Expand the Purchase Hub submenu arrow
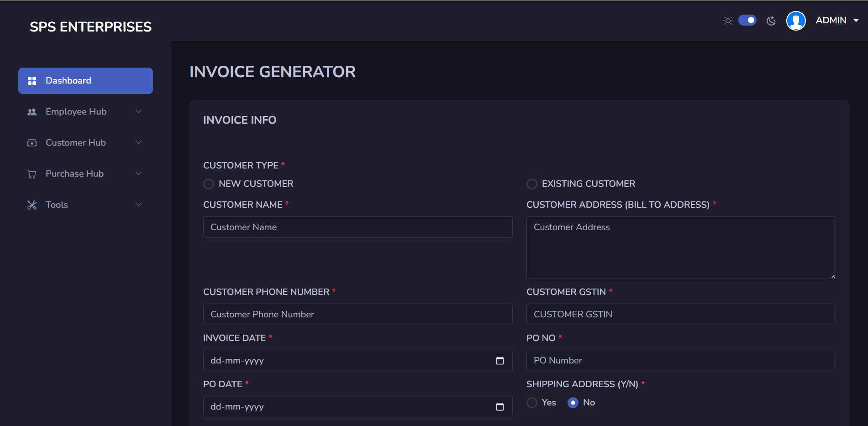 pos(139,174)
